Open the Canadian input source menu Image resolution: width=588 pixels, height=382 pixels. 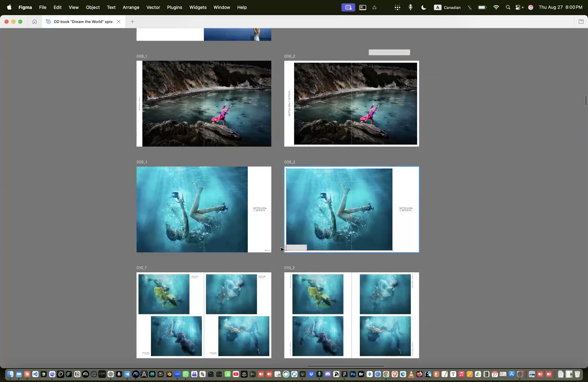pyautogui.click(x=447, y=7)
